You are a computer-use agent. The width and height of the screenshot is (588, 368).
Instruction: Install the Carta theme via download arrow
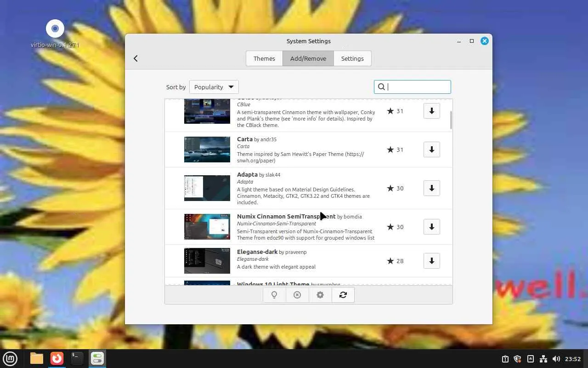tap(432, 149)
